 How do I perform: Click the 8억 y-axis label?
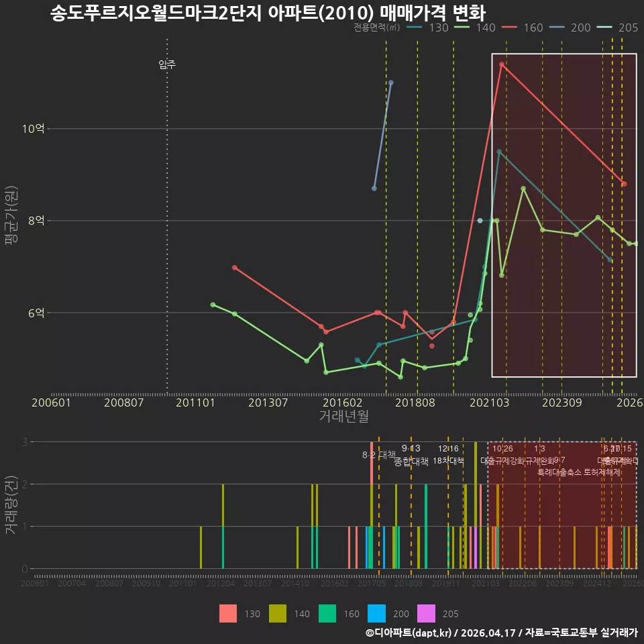pyautogui.click(x=36, y=221)
